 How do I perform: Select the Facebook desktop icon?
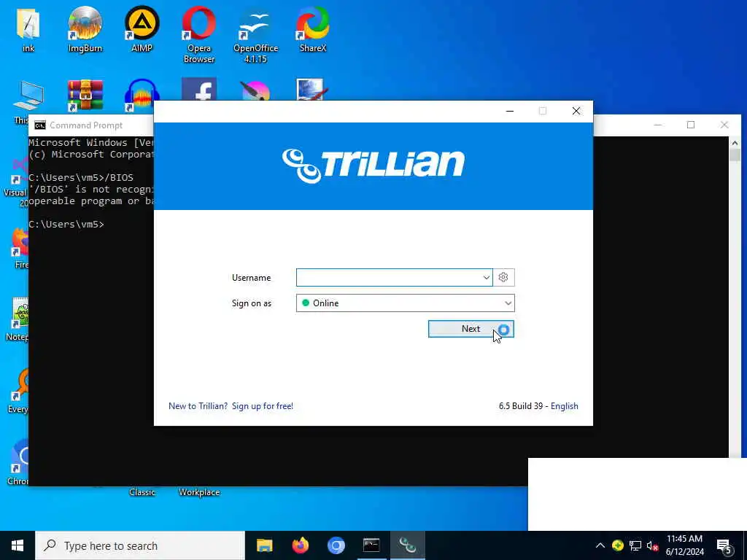(x=198, y=90)
